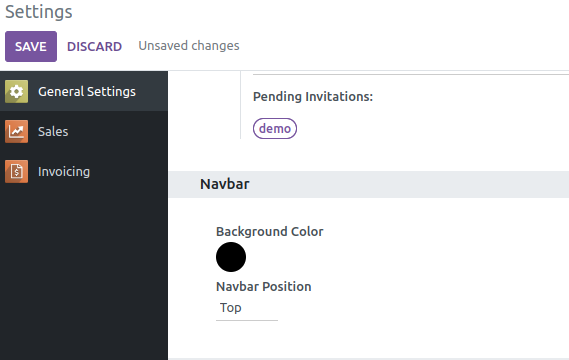Switch to the Invoicing settings tab
569x360 pixels.
(x=84, y=171)
